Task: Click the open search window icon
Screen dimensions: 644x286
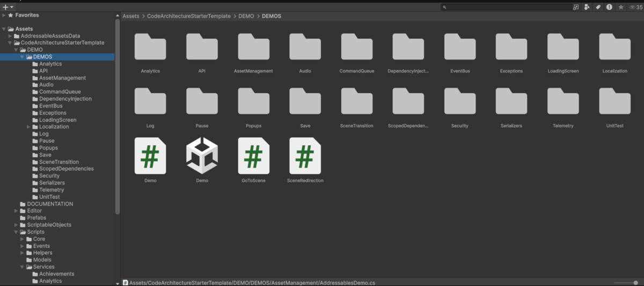Action: tap(576, 7)
